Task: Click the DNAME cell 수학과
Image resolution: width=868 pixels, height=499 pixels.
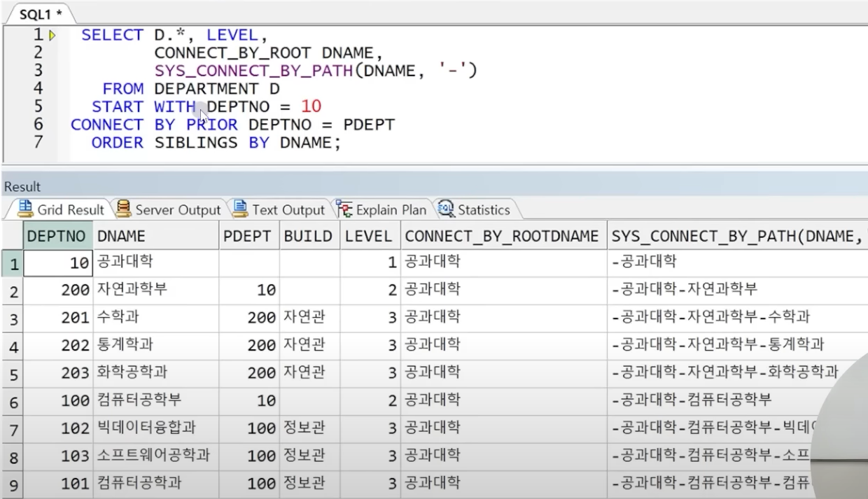Action: [156, 318]
